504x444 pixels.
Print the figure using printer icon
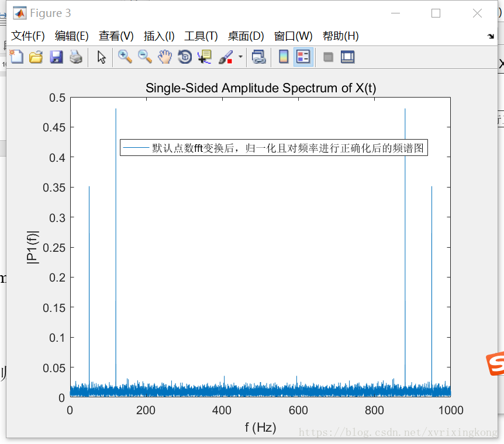pos(76,57)
